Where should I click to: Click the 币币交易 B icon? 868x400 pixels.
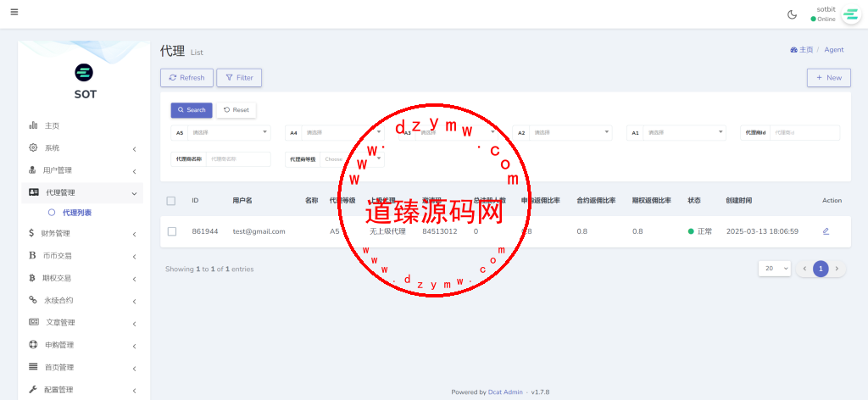tap(32, 256)
